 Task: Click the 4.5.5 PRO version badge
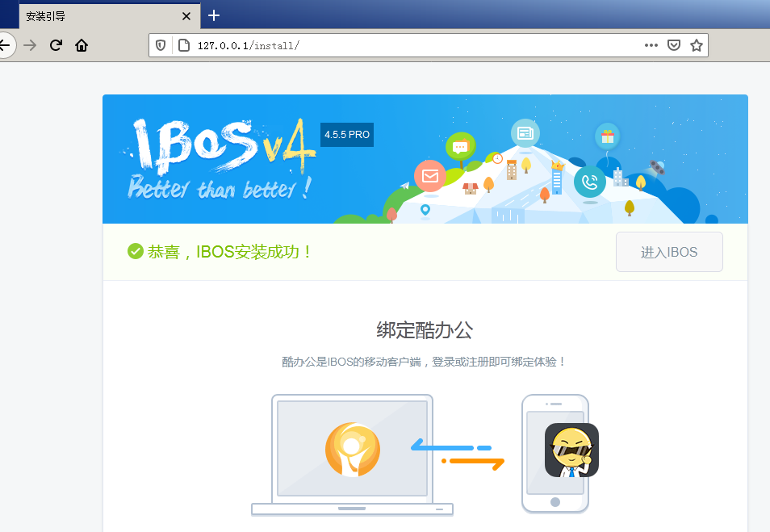(347, 135)
